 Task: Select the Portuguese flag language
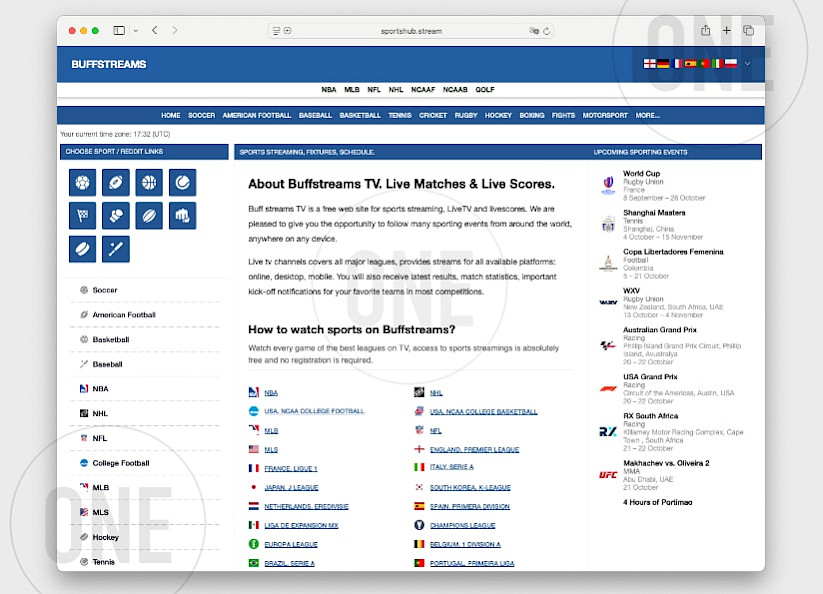tap(704, 63)
